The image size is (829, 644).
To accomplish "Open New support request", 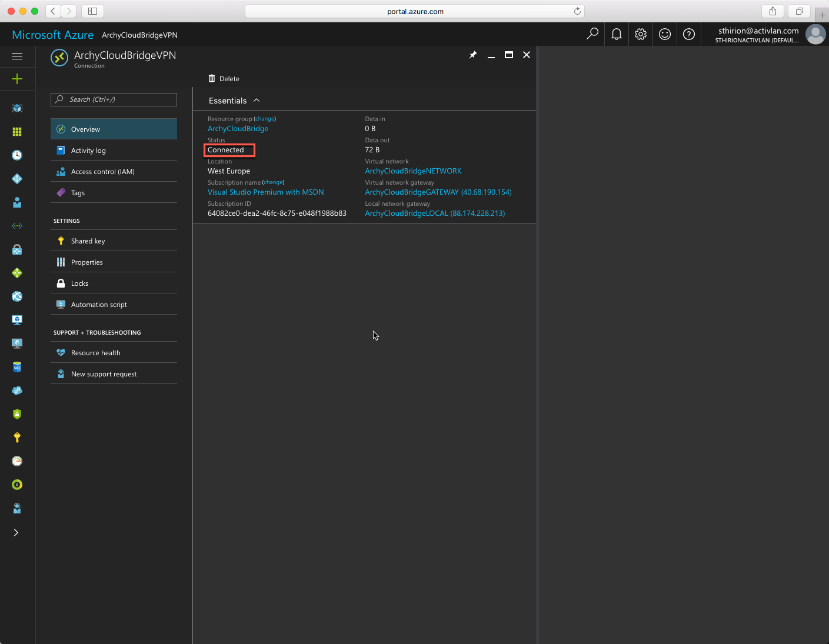I will click(114, 373).
